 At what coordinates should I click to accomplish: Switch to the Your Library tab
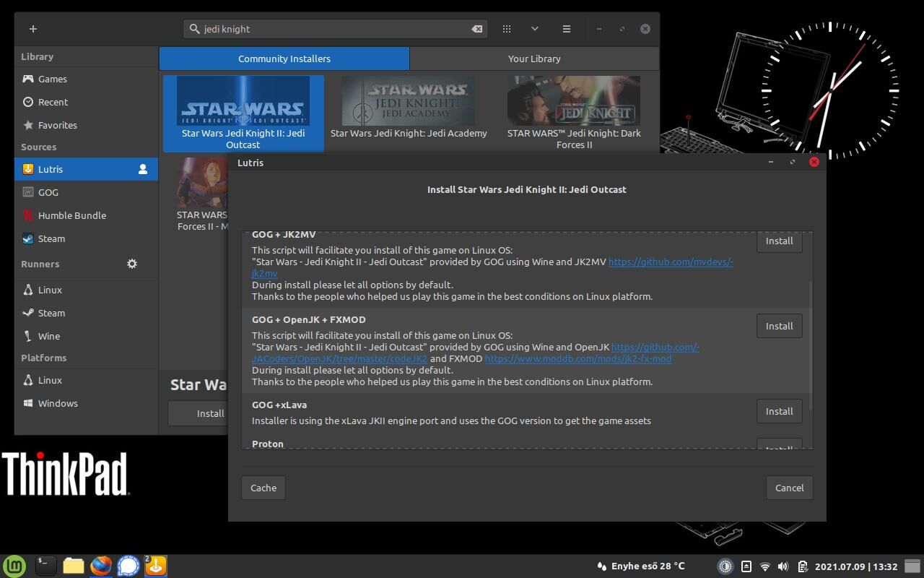click(x=534, y=59)
